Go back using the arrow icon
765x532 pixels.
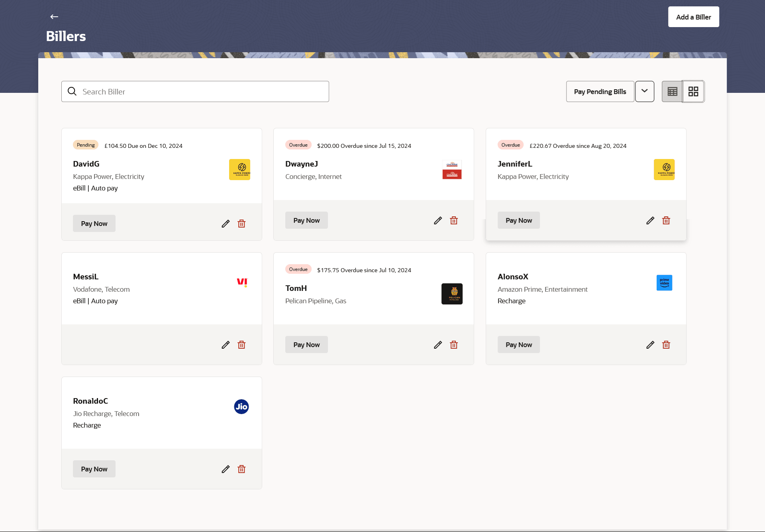pos(54,17)
